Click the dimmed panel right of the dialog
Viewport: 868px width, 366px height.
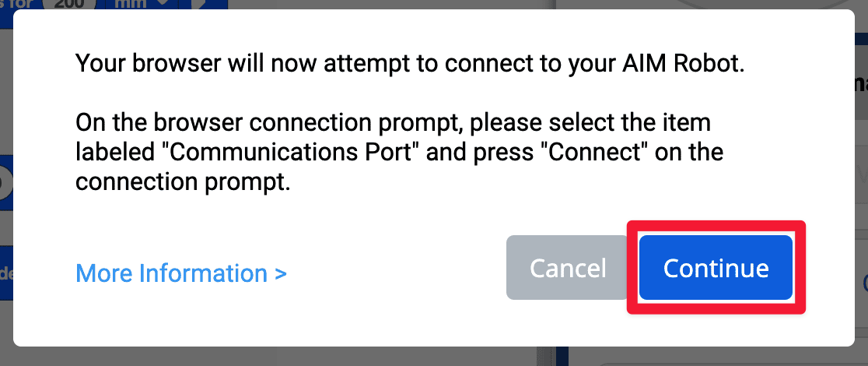click(861, 195)
